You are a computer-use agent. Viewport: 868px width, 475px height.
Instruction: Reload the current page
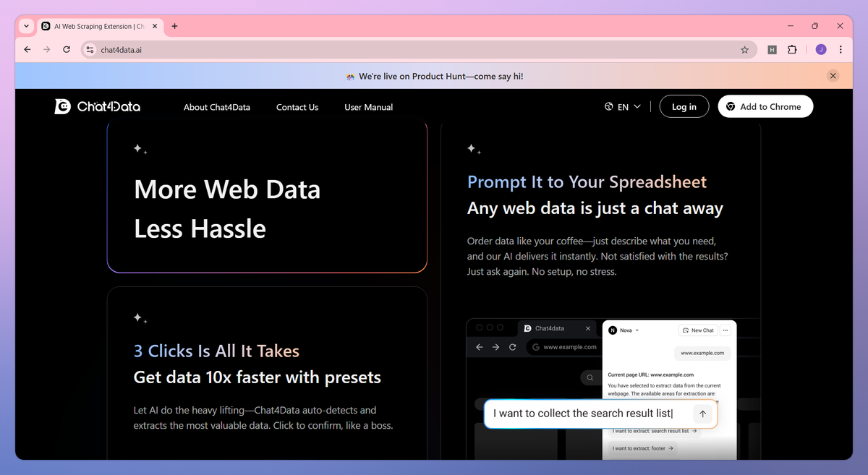[67, 50]
